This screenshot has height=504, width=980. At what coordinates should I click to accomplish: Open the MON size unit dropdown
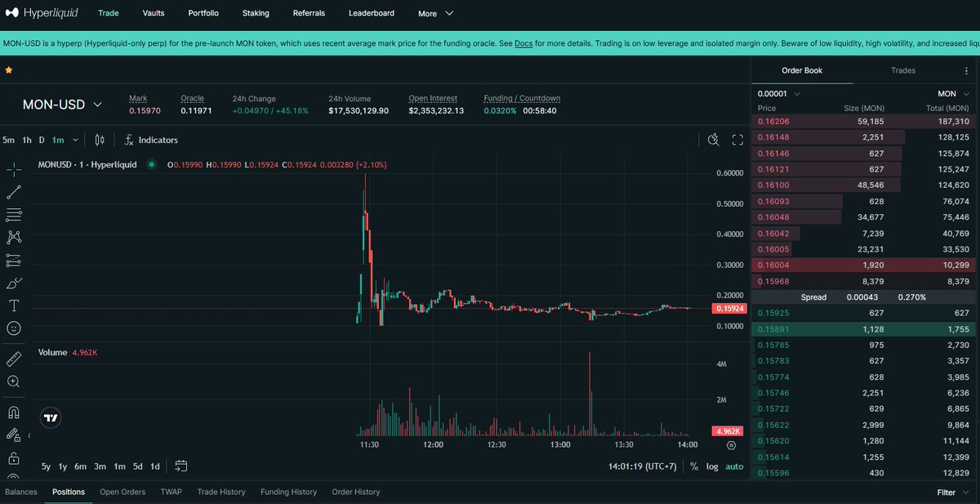953,94
